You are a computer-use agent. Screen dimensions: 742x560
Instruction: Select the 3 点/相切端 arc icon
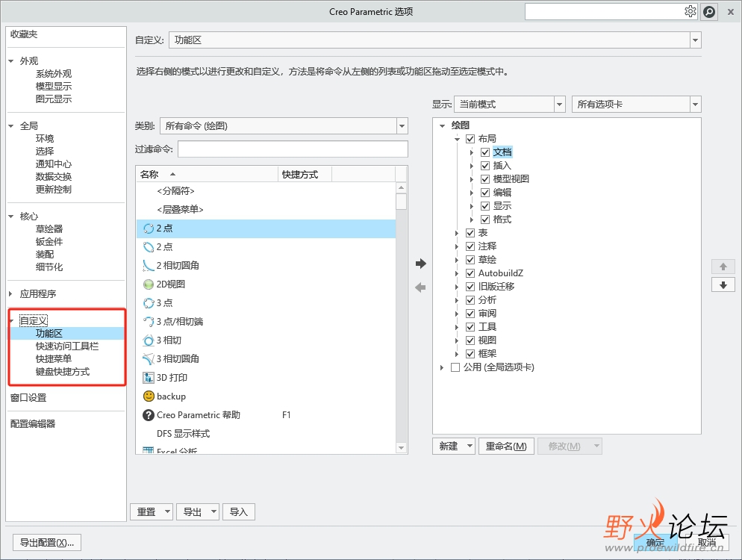click(149, 322)
